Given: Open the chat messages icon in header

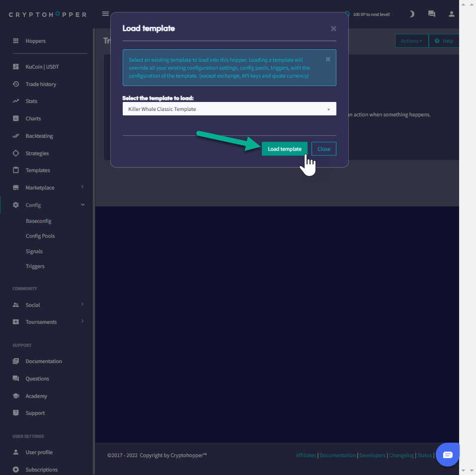Looking at the screenshot, I should (x=431, y=14).
